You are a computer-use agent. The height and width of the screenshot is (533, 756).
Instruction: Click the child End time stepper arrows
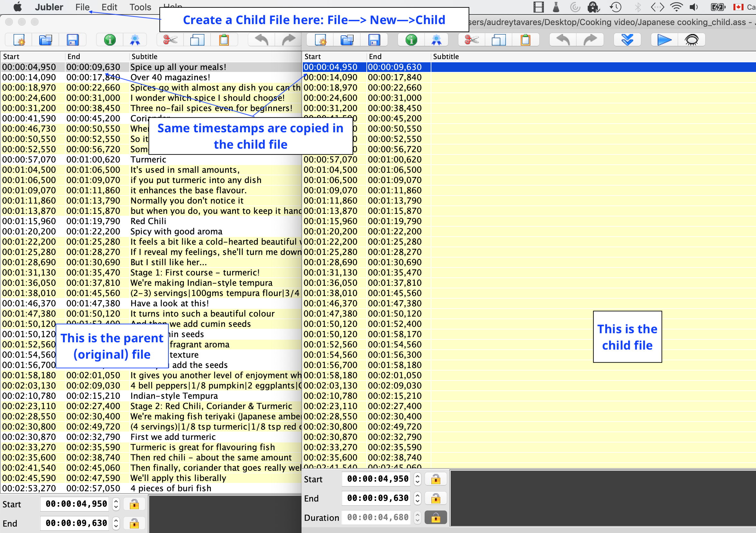[x=418, y=498]
